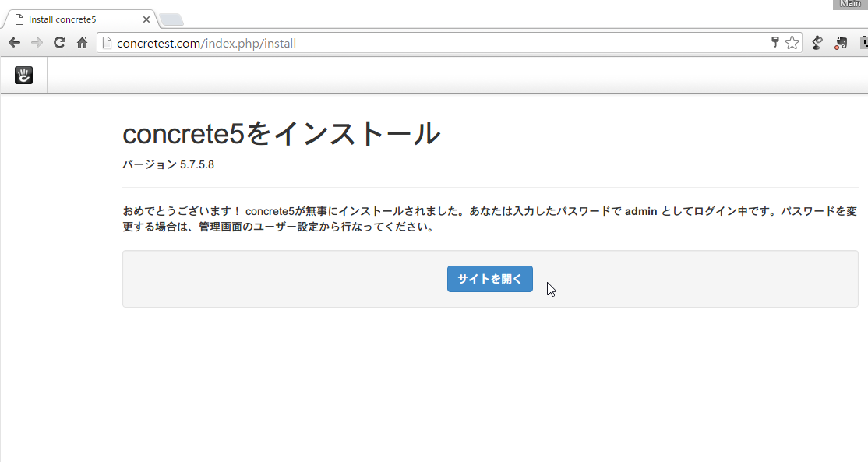
Task: Click the Main label at top right
Action: (x=850, y=4)
